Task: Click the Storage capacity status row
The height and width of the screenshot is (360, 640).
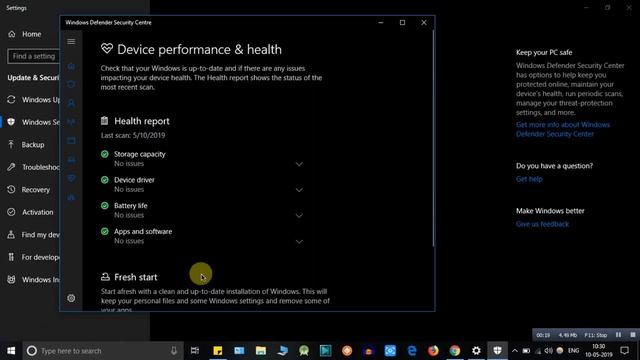Action: (203, 159)
